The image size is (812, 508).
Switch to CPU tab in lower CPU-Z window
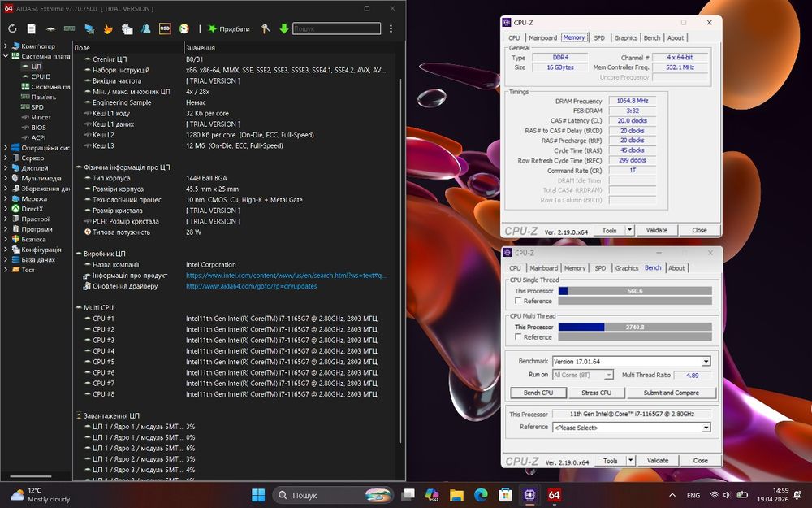515,268
